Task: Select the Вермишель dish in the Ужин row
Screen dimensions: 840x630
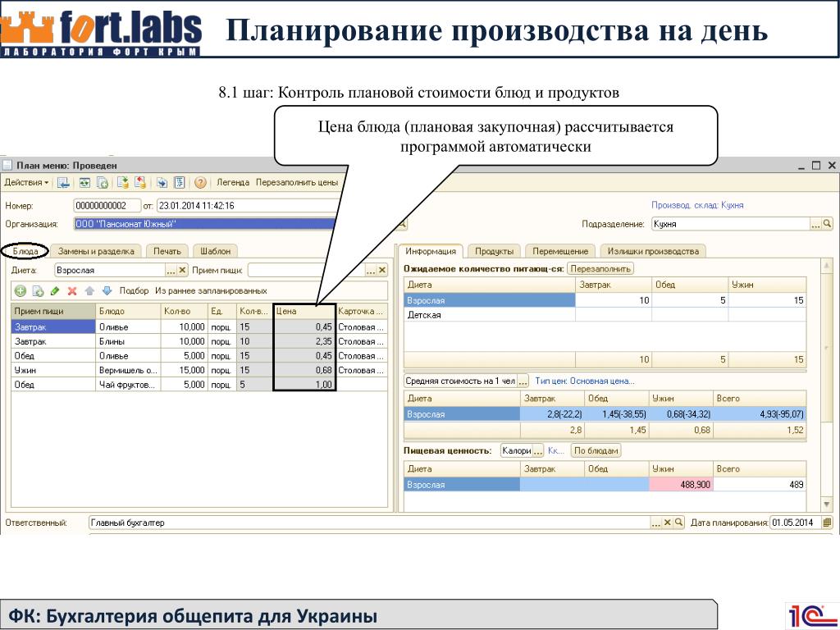Action: (x=128, y=370)
